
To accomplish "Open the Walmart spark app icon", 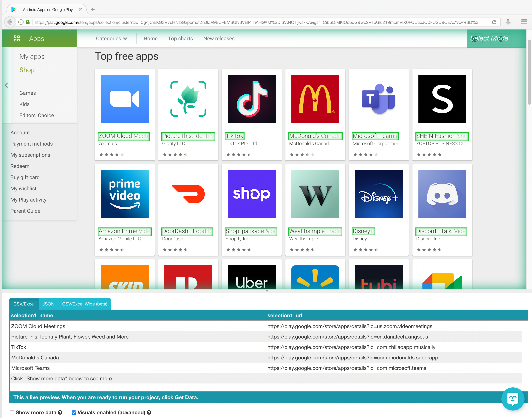I will click(x=315, y=277).
